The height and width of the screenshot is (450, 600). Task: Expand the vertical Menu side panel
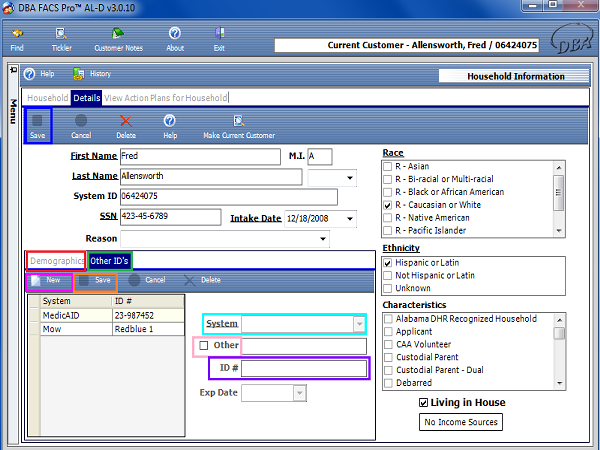[13, 111]
